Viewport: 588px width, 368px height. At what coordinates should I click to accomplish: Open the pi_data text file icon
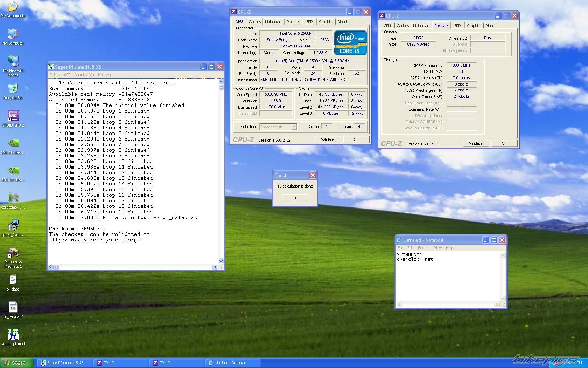tap(13, 280)
